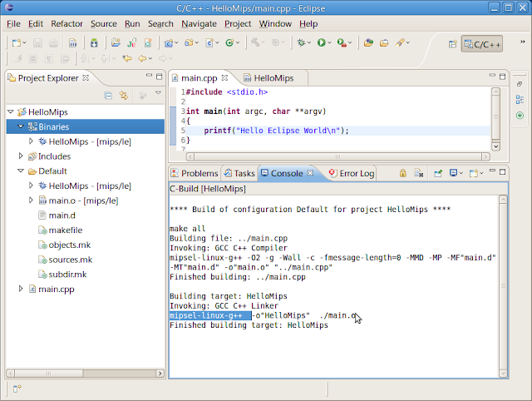Image resolution: width=532 pixels, height=401 pixels.
Task: Open the Project menu
Action: coord(238,24)
